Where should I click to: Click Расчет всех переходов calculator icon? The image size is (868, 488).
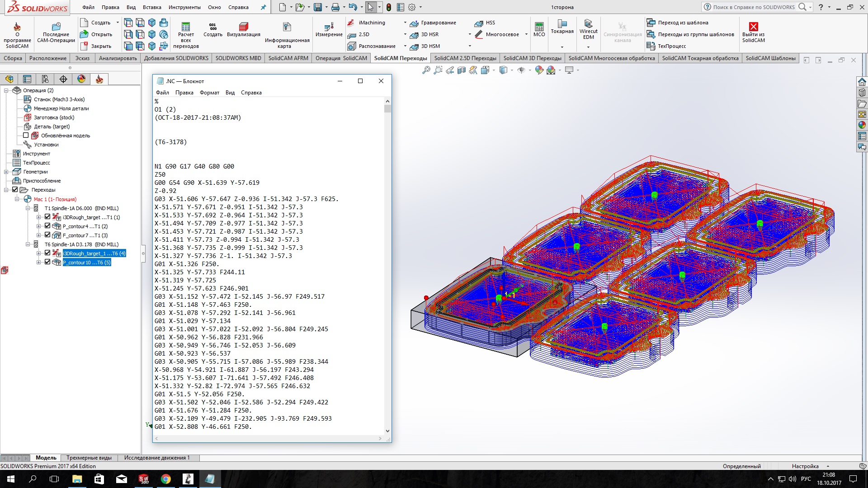point(185,26)
